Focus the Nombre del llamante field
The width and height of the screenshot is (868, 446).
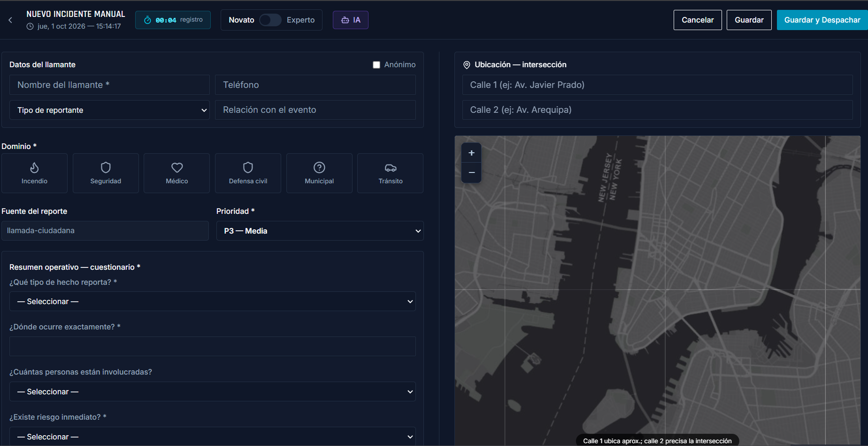(x=109, y=85)
